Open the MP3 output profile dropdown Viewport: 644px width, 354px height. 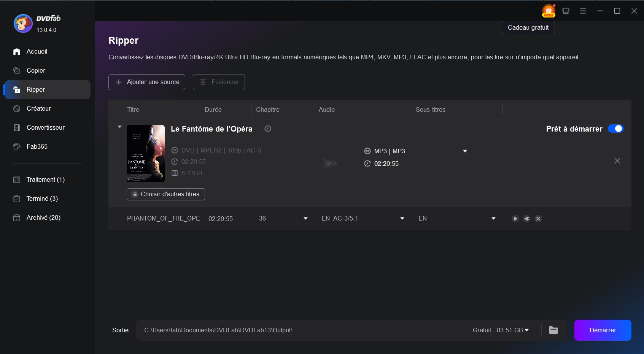[x=465, y=151]
